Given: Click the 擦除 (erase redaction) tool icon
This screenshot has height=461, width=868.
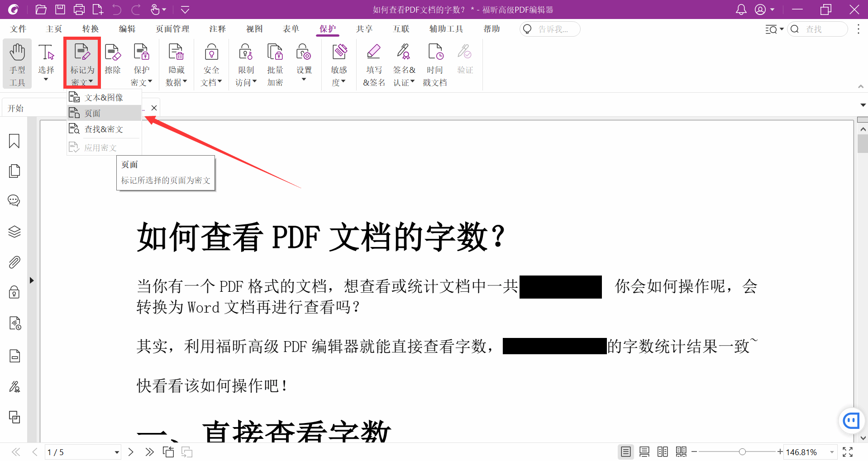Looking at the screenshot, I should (x=112, y=59).
